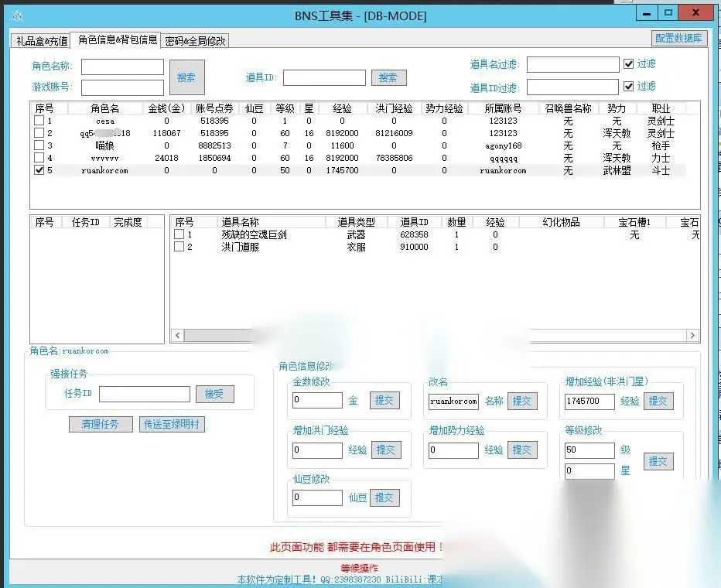The height and width of the screenshot is (588, 721).
Task: Select the account cell agony168
Action: point(503,145)
